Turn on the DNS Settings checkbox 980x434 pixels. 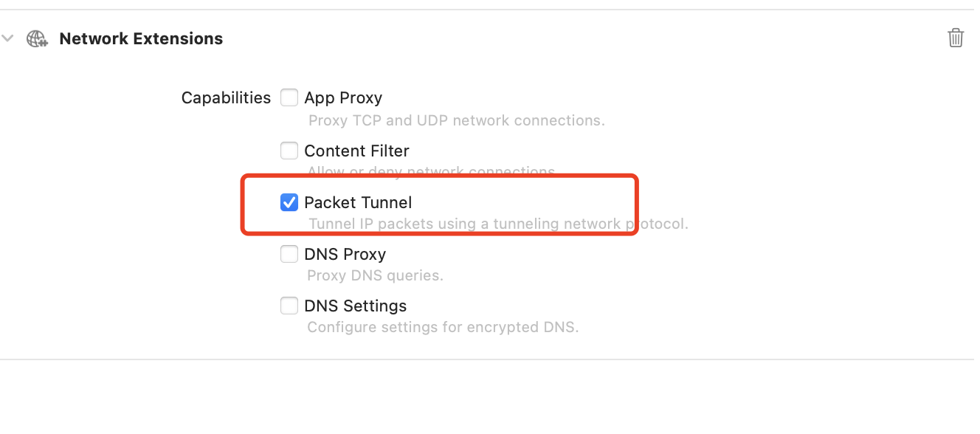(x=289, y=306)
